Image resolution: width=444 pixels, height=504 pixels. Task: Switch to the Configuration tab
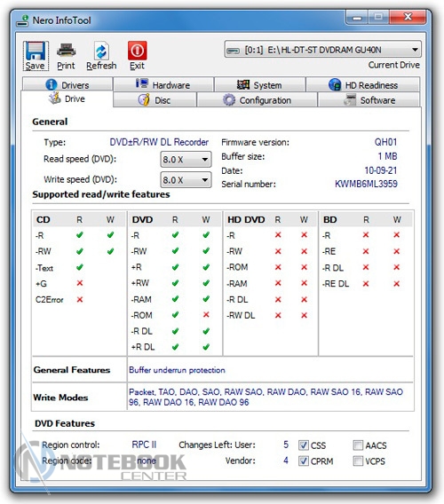point(257,100)
